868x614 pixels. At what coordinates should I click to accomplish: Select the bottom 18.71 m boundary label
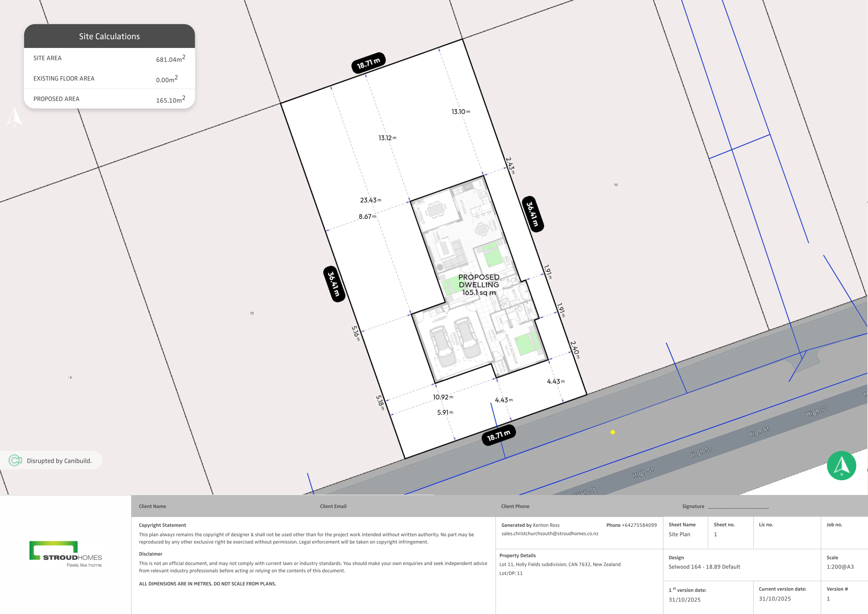click(x=498, y=436)
